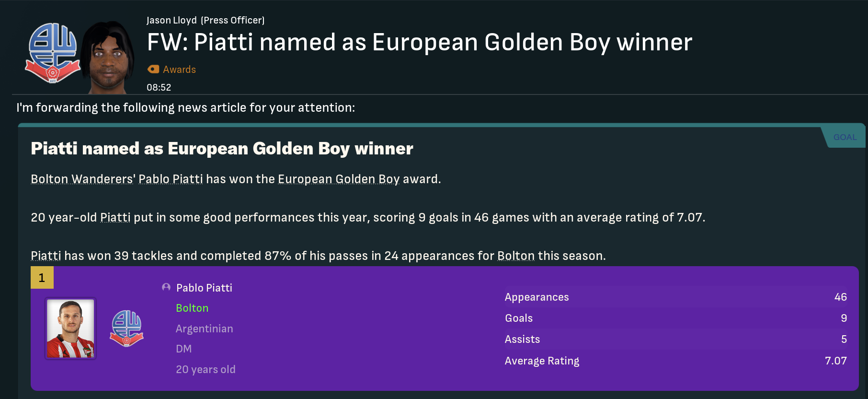Open the European Golden Boy award link
The image size is (868, 399).
click(338, 179)
